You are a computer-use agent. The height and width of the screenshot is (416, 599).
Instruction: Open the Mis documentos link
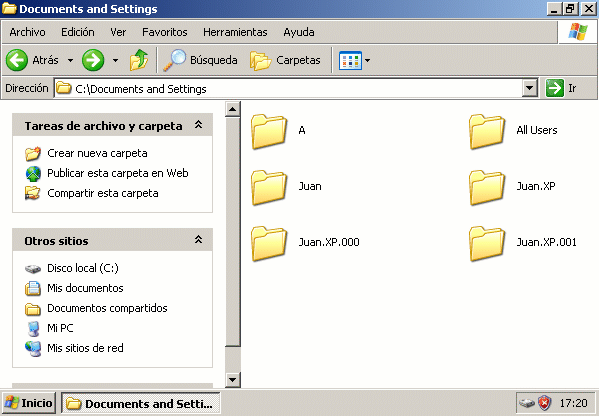click(85, 288)
